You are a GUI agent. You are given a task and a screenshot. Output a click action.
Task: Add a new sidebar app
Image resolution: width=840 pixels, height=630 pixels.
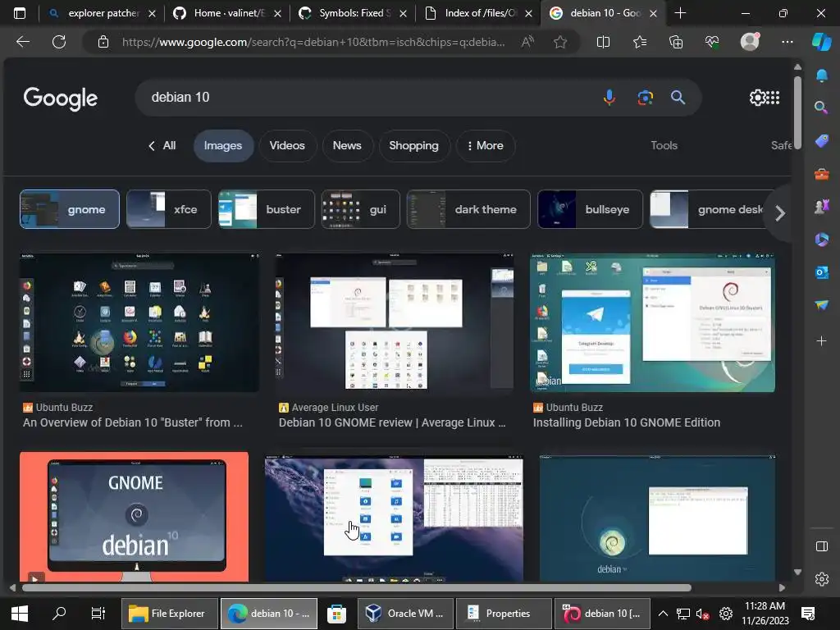pyautogui.click(x=821, y=340)
